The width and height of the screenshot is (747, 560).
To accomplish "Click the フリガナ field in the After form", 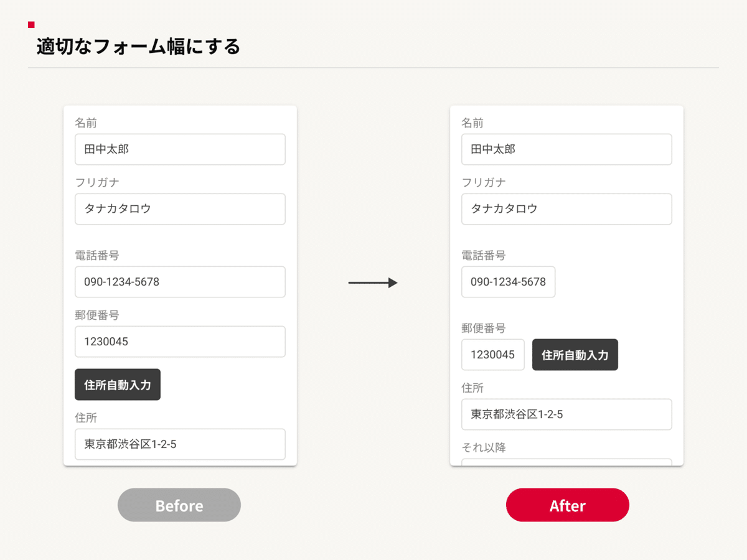I will click(x=566, y=209).
